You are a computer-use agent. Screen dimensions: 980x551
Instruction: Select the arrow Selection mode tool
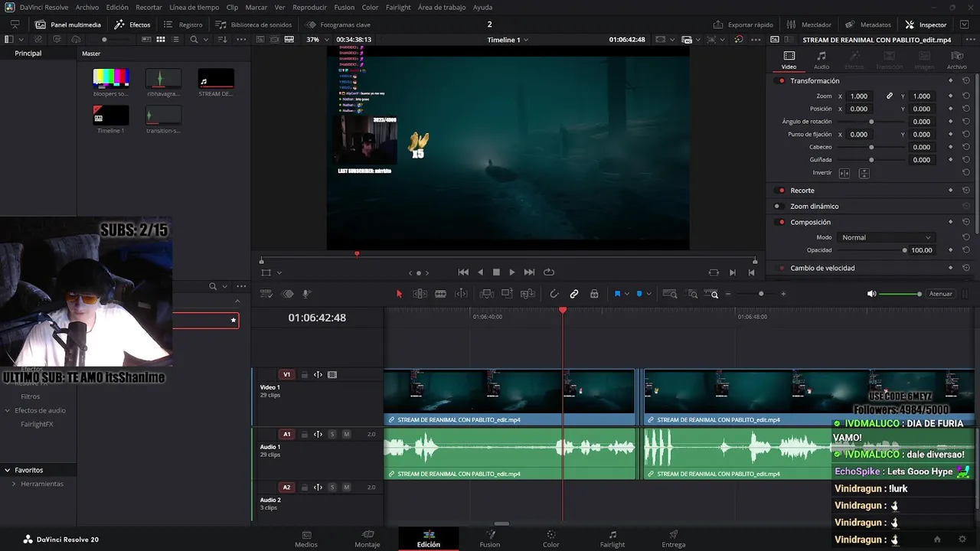click(x=399, y=294)
